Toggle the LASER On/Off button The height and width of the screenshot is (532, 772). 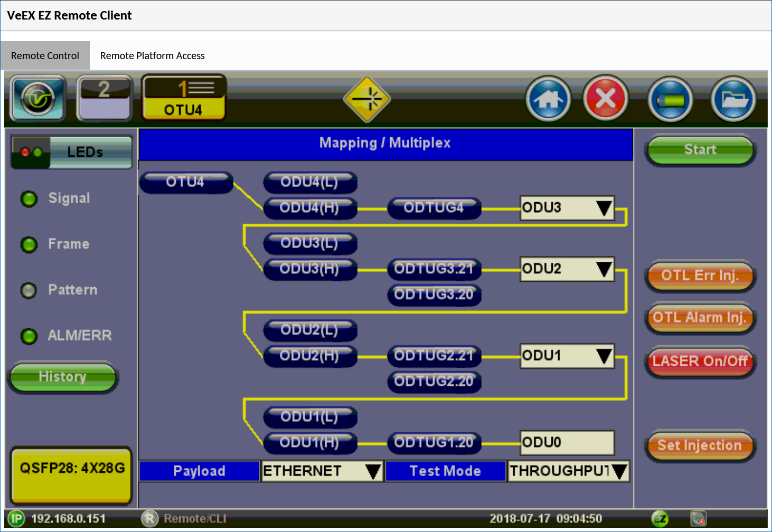pyautogui.click(x=700, y=362)
